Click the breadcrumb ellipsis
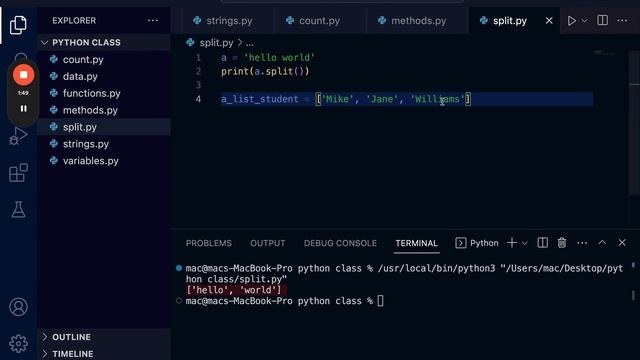The height and width of the screenshot is (360, 640). click(249, 43)
